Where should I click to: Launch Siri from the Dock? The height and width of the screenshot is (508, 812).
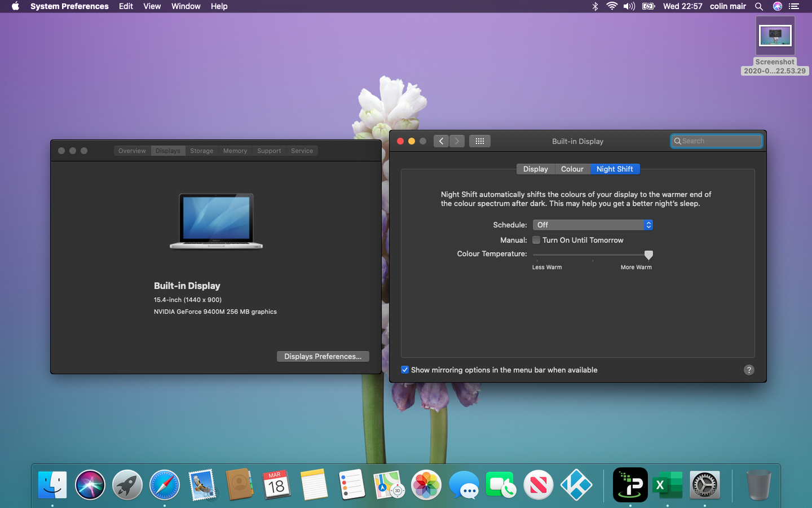(90, 485)
